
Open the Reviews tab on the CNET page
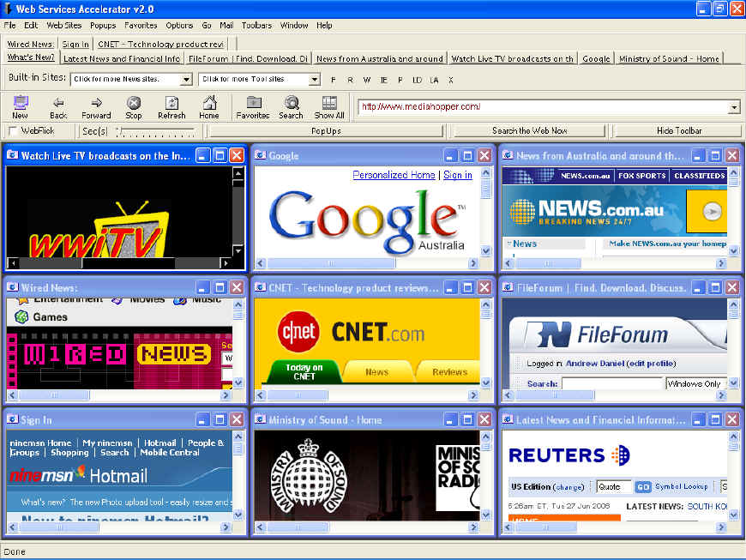coord(449,371)
